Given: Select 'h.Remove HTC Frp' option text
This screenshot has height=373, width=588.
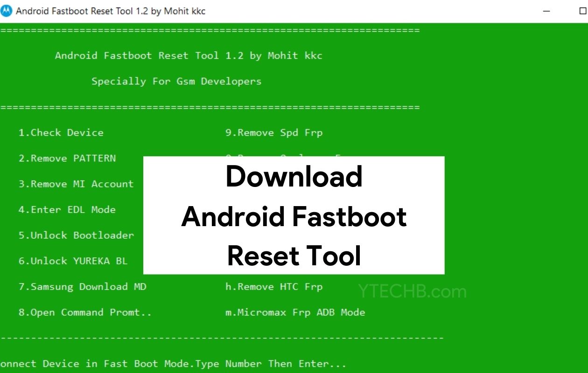Looking at the screenshot, I should (274, 287).
